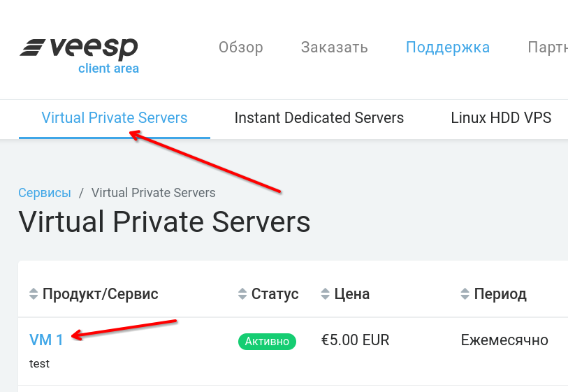The image size is (568, 392).
Task: Switch to the Instant Dedicated Servers tab
Action: 319,118
